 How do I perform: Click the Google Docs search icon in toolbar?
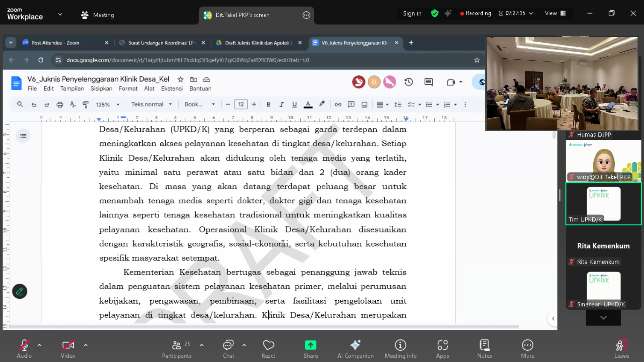(20, 104)
